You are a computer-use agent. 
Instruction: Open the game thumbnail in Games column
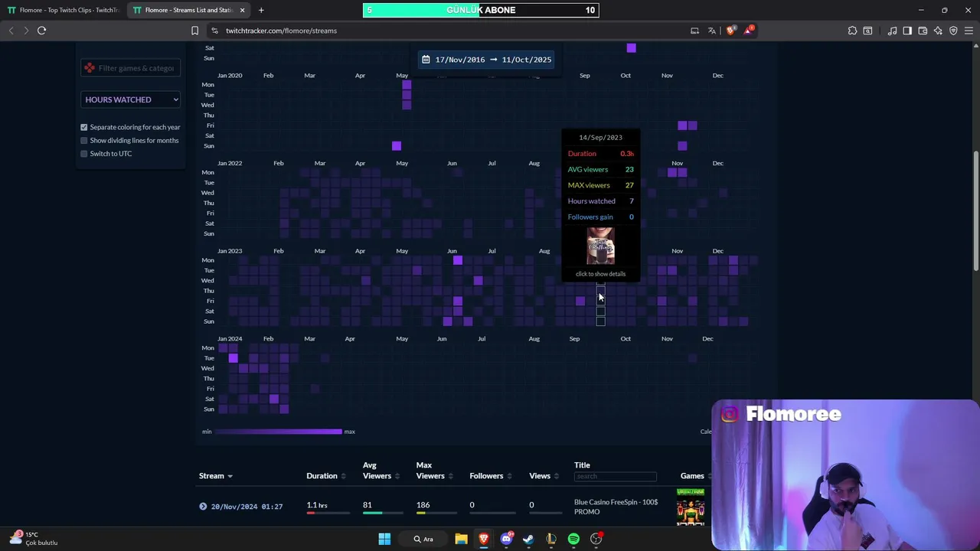[691, 507]
